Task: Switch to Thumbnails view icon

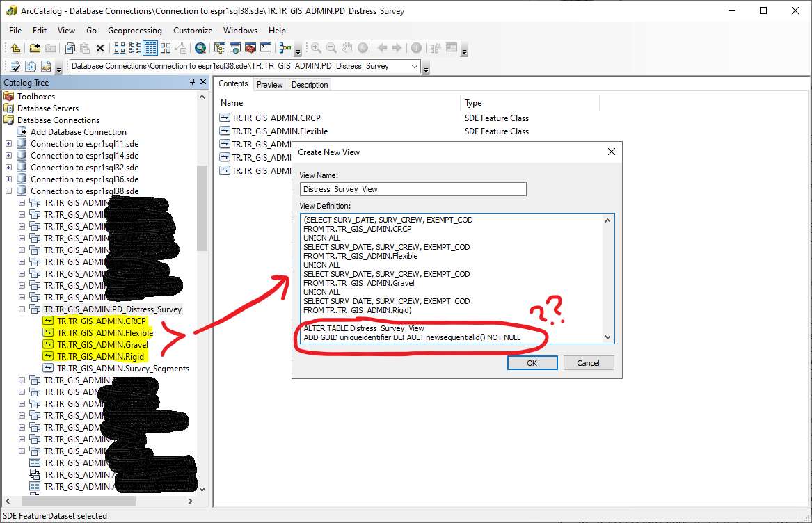Action: click(x=166, y=48)
